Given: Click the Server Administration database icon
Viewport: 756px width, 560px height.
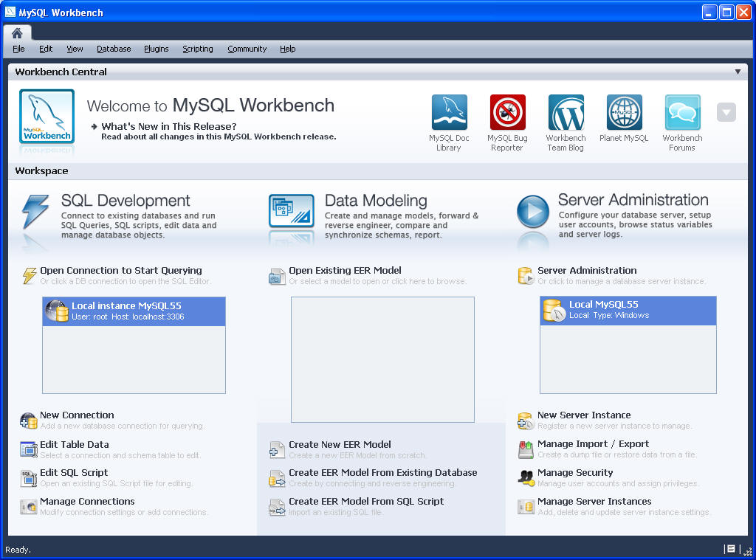Looking at the screenshot, I should click(526, 276).
